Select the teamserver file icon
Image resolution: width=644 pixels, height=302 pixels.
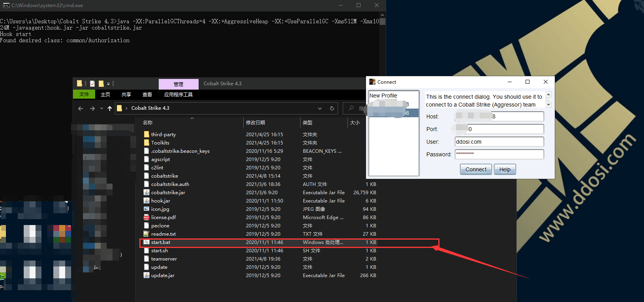(146, 259)
